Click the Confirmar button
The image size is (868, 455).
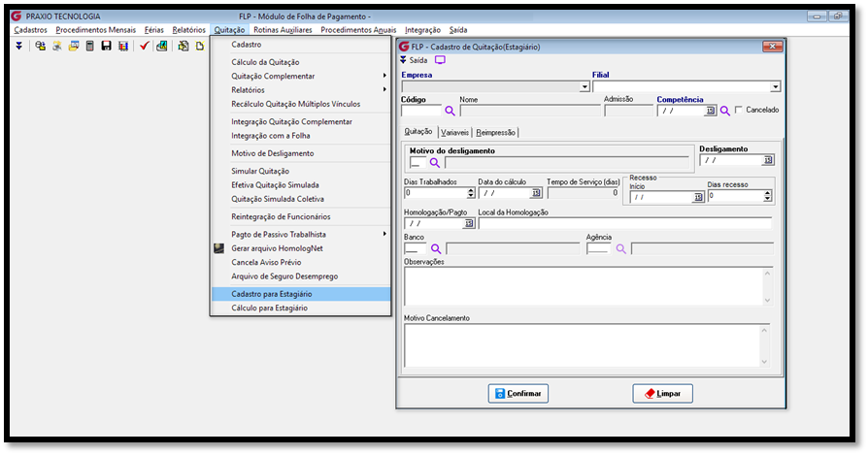click(x=518, y=394)
